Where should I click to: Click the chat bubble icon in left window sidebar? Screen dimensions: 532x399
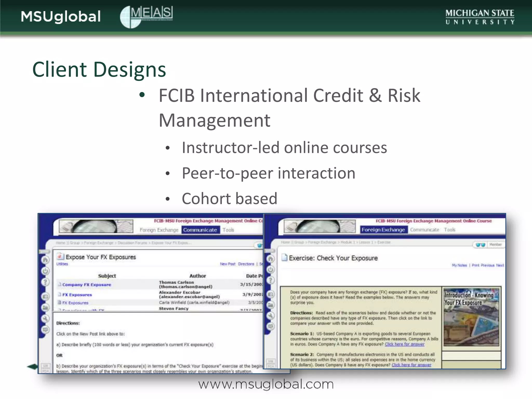(45, 330)
